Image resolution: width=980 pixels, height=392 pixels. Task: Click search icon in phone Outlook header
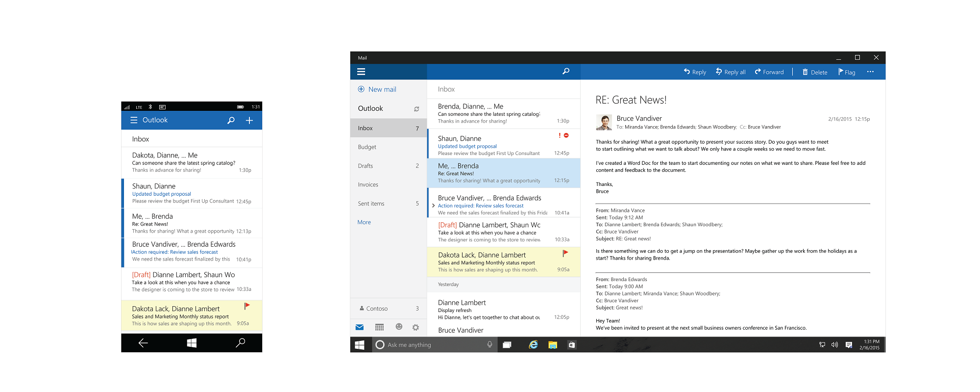(231, 120)
